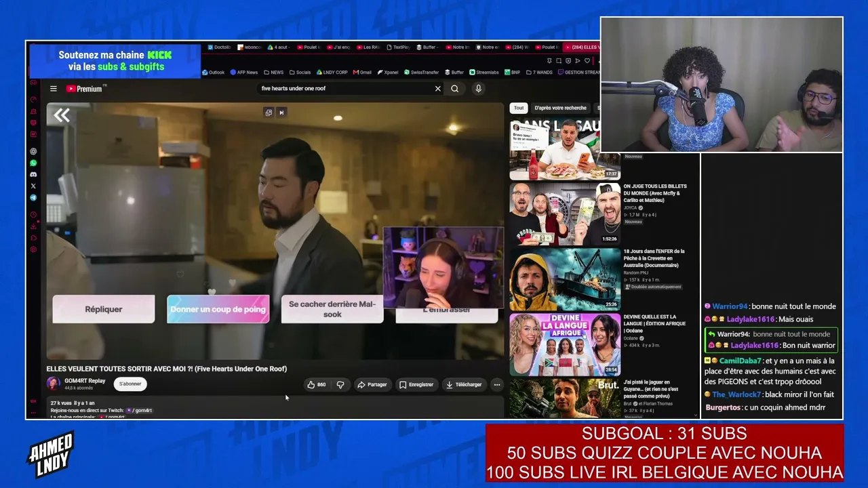Switch to the 'Les RAV' YouTube tab
This screenshot has width=868, height=488.
coord(369,47)
